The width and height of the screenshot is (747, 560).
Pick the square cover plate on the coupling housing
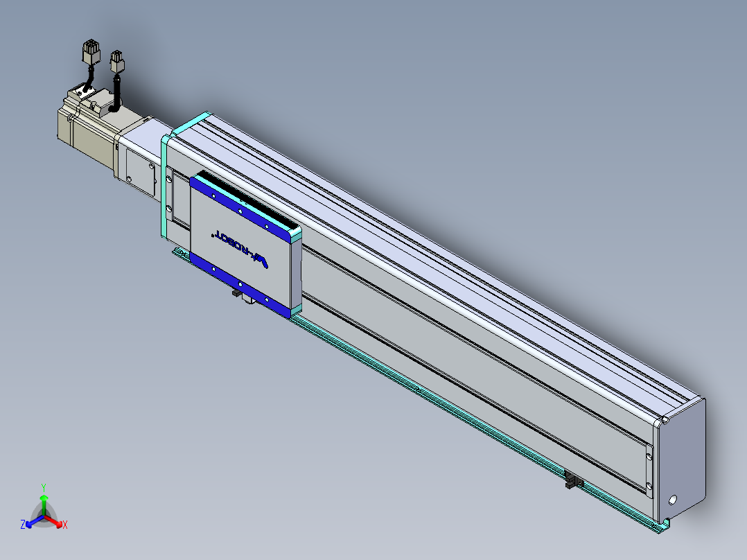(x=140, y=172)
